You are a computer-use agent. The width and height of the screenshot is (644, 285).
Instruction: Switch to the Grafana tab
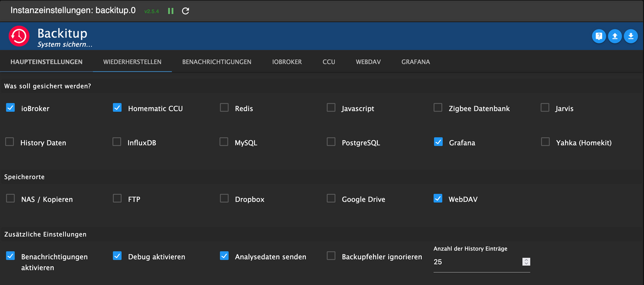pyautogui.click(x=416, y=62)
